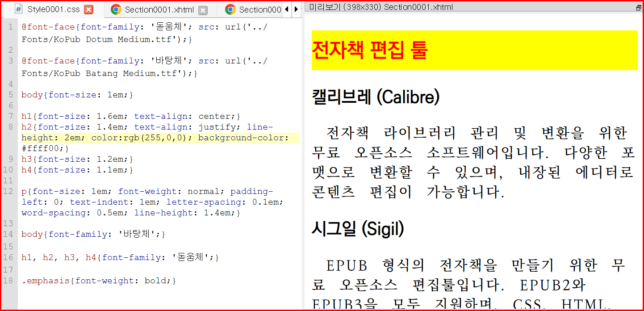Click the line h3{font-size: 1.2em;}
644x311 pixels.
[77, 159]
